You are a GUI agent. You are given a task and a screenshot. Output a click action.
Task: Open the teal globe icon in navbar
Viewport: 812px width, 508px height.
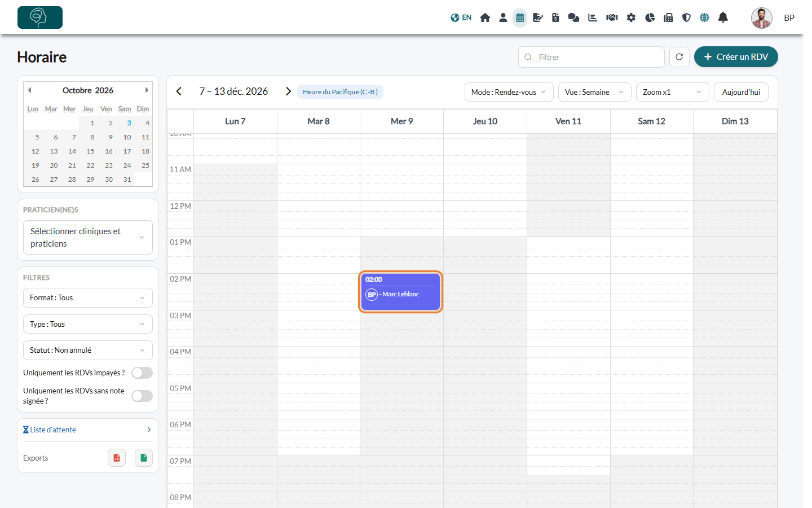[704, 17]
